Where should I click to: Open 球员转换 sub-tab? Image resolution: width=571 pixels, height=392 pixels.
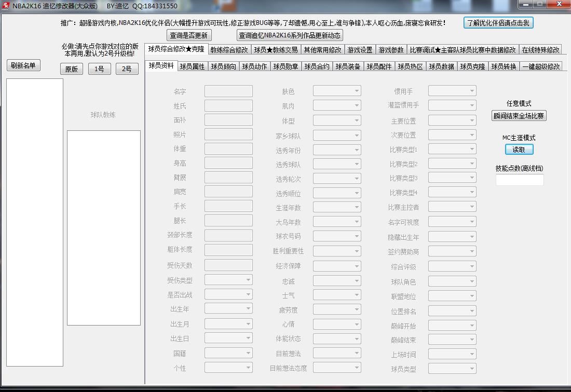click(504, 66)
